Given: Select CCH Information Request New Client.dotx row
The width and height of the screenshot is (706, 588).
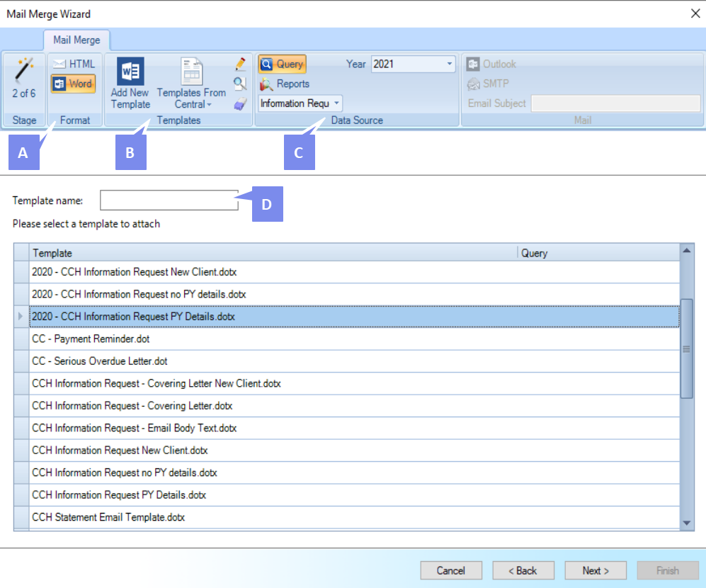Looking at the screenshot, I should pos(354,451).
